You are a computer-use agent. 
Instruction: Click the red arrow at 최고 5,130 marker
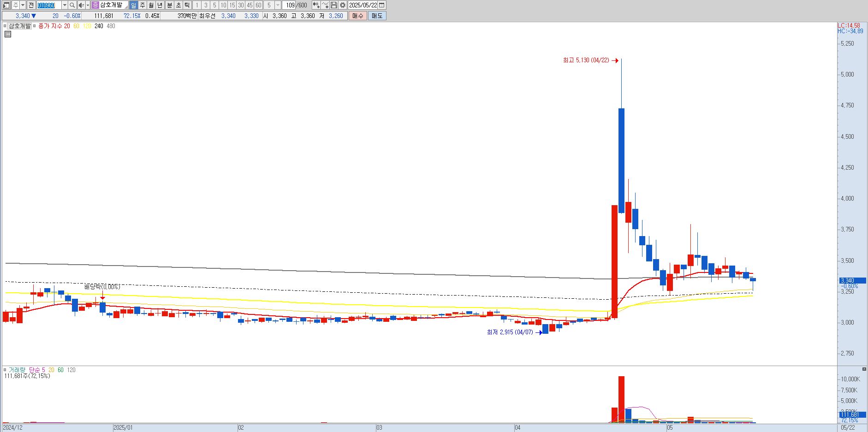tap(615, 60)
